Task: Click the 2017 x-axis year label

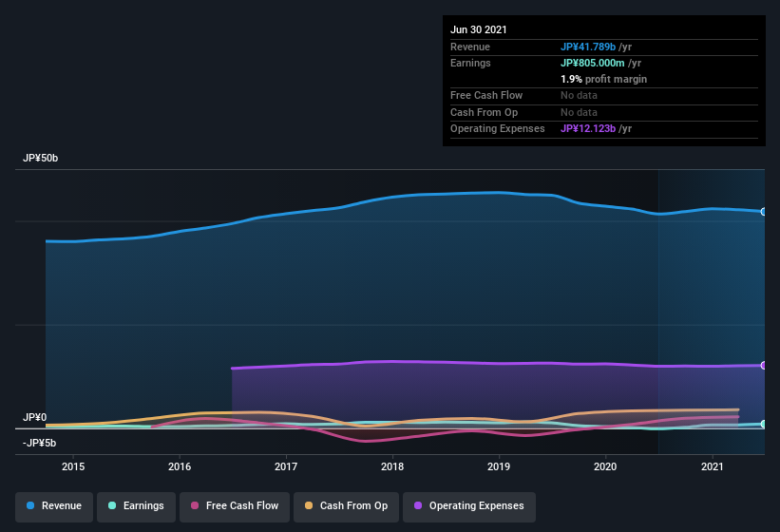Action: tap(286, 466)
